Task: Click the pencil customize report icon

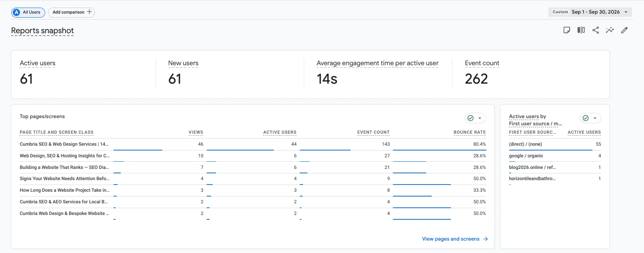Action: [x=624, y=30]
